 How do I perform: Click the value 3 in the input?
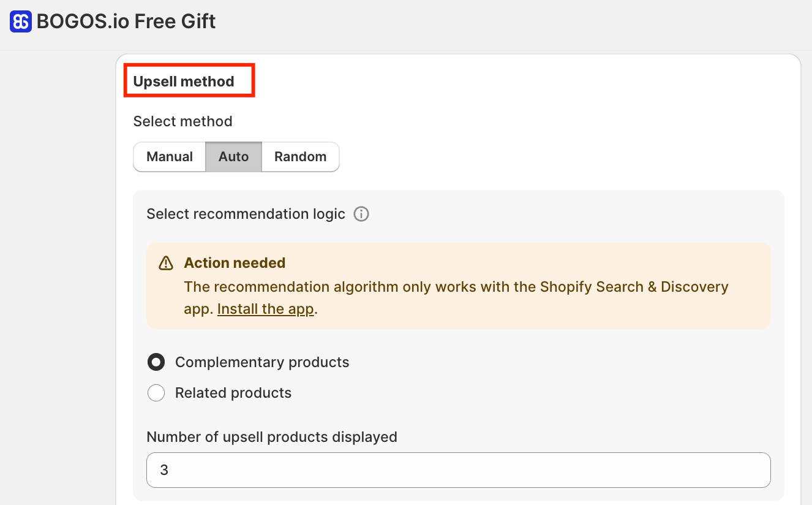[x=164, y=470]
